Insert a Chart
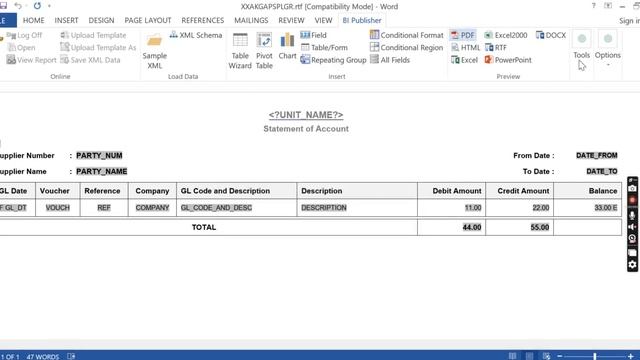The height and width of the screenshot is (360, 640). (287, 47)
